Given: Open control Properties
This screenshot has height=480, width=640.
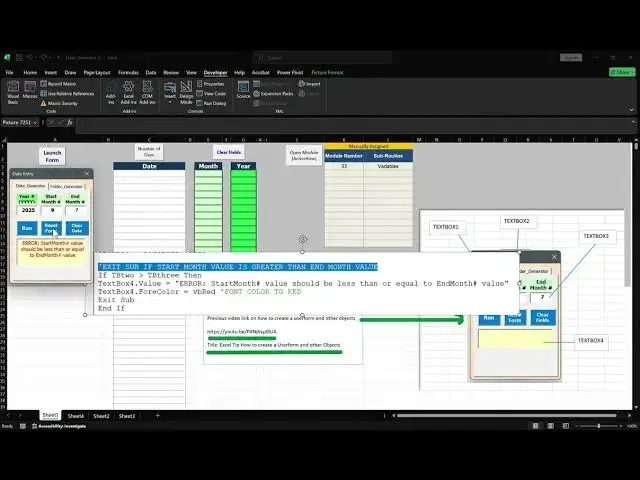Looking at the screenshot, I should tap(211, 84).
